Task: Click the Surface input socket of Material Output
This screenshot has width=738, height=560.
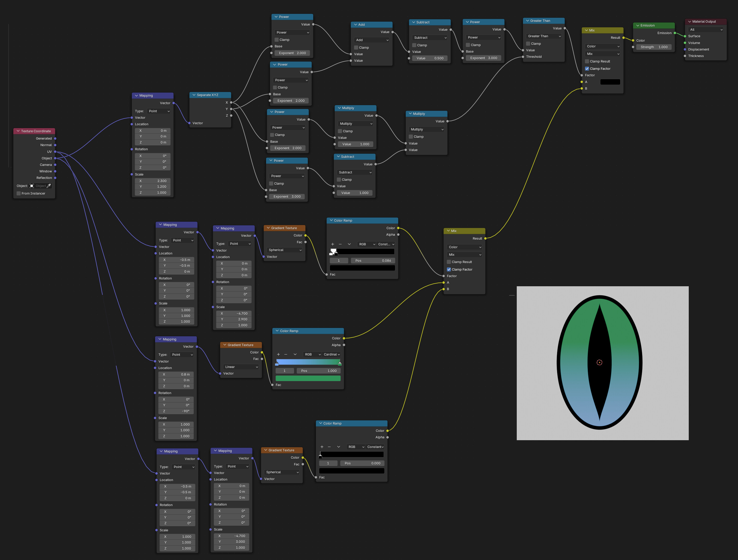Action: (x=685, y=36)
